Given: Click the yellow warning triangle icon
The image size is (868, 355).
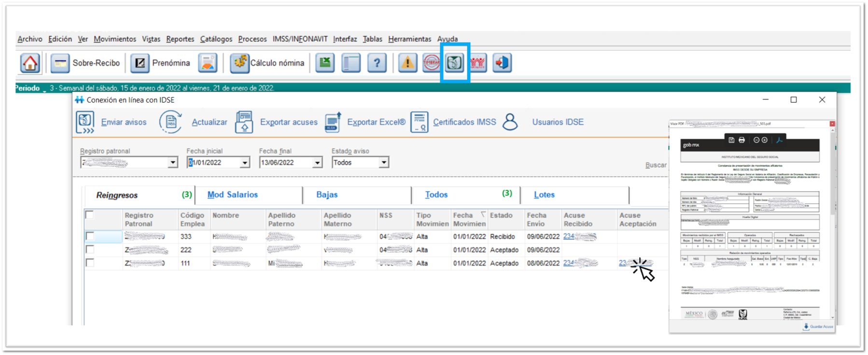Looking at the screenshot, I should point(407,63).
